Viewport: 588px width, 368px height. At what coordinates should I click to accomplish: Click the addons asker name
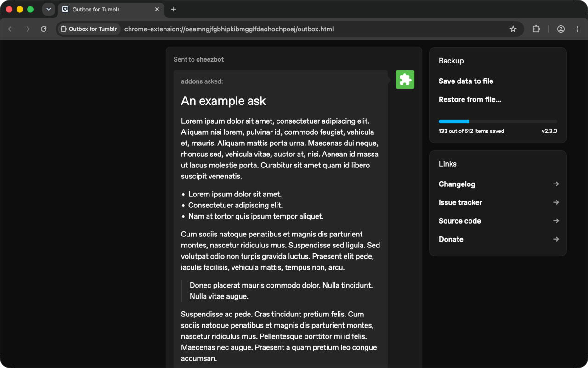pos(192,81)
